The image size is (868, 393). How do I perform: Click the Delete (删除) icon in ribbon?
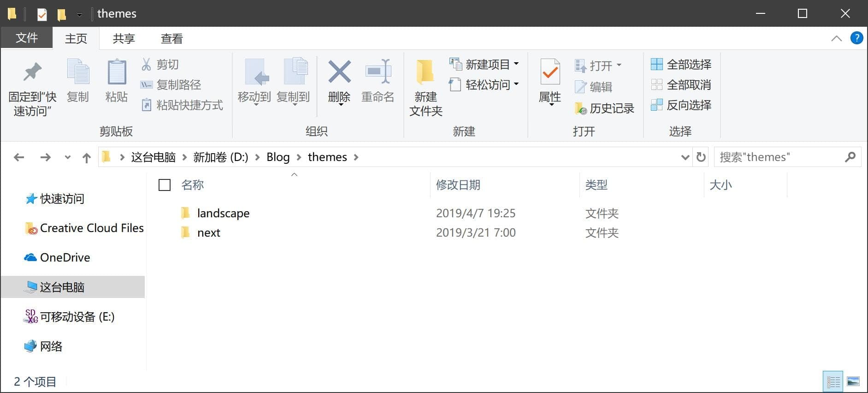click(x=339, y=73)
